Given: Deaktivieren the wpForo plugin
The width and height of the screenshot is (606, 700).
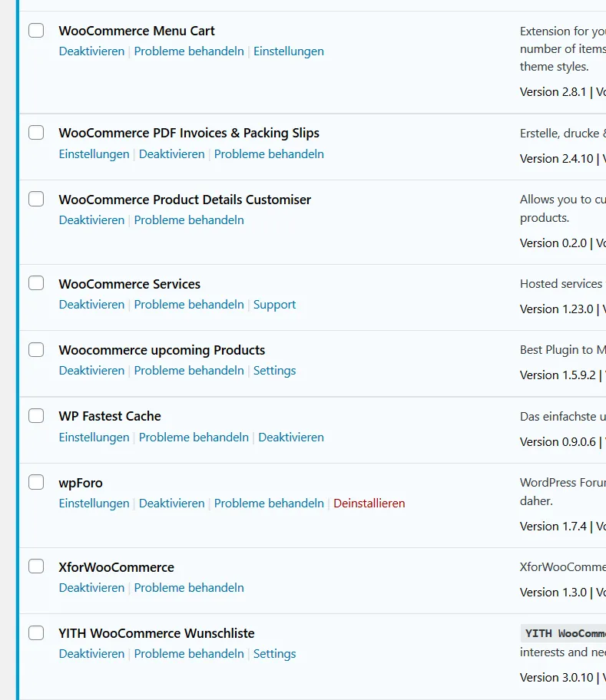Looking at the screenshot, I should coord(171,504).
